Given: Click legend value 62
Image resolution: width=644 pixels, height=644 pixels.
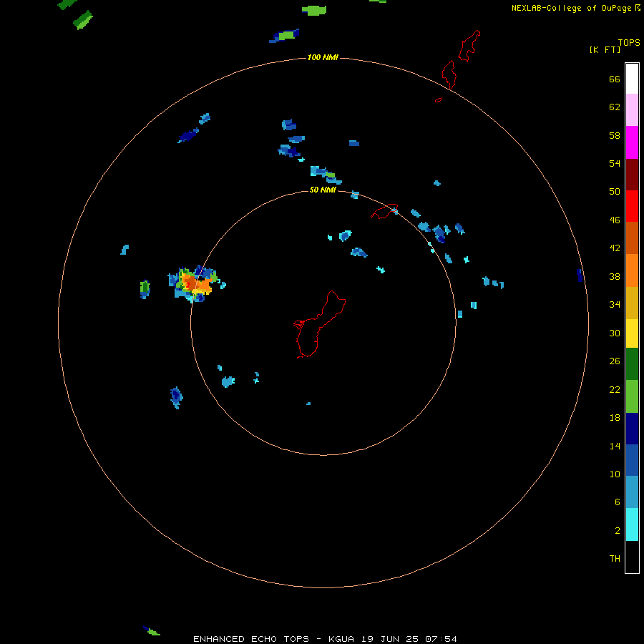Looking at the screenshot, I should click(615, 107).
